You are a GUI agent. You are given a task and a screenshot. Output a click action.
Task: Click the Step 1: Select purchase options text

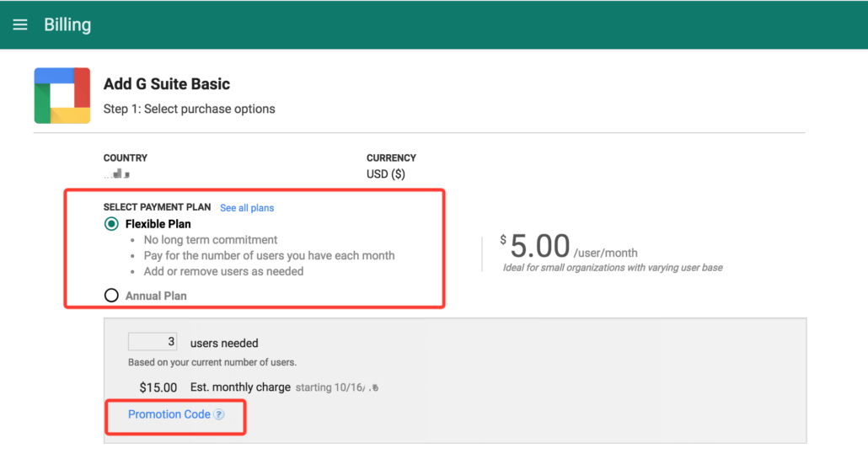coord(190,109)
